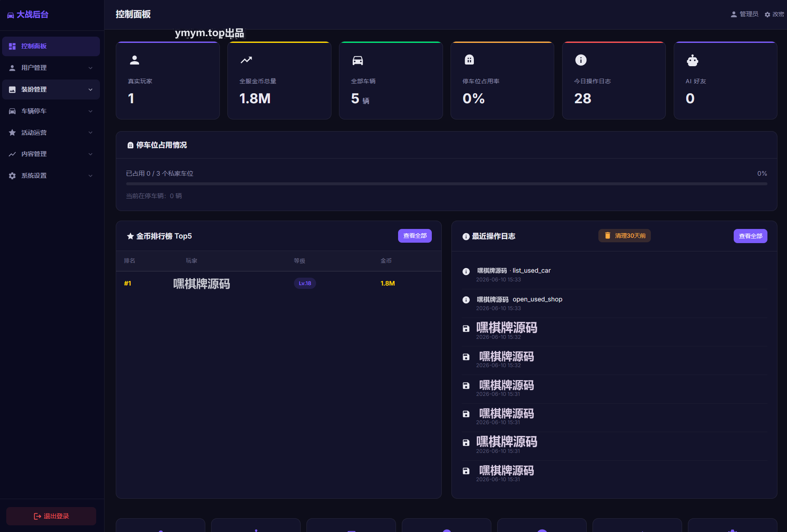Click the car icon on 全部车辆 card
This screenshot has height=532, width=787.
click(358, 60)
